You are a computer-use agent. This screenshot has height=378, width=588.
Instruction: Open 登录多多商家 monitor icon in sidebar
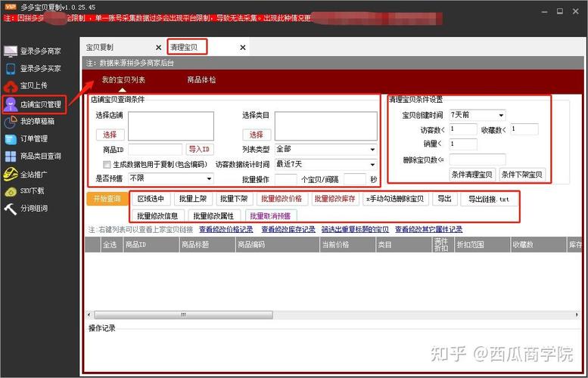11,51
